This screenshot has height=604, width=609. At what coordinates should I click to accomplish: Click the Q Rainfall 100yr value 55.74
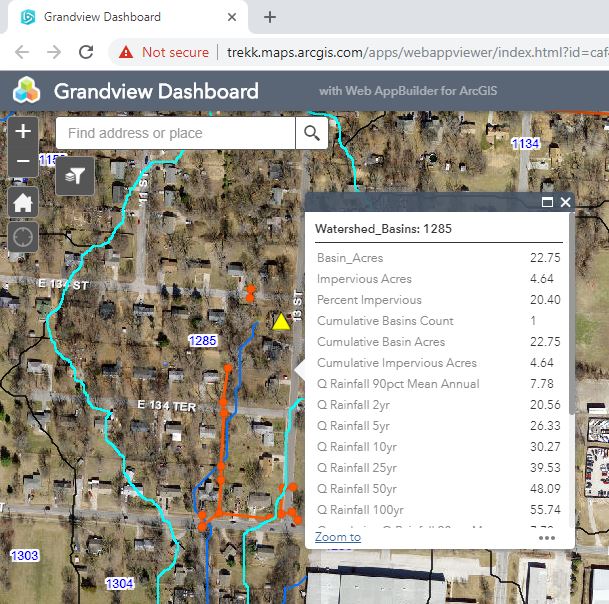point(545,510)
